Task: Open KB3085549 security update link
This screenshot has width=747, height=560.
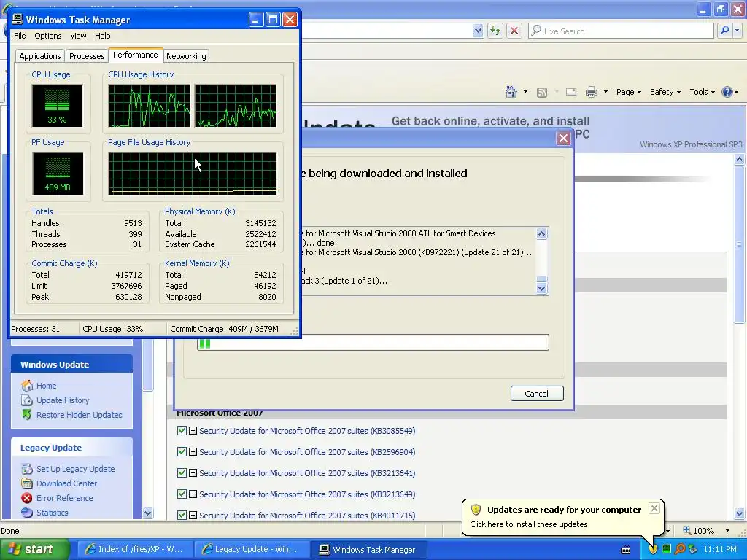Action: [x=307, y=430]
